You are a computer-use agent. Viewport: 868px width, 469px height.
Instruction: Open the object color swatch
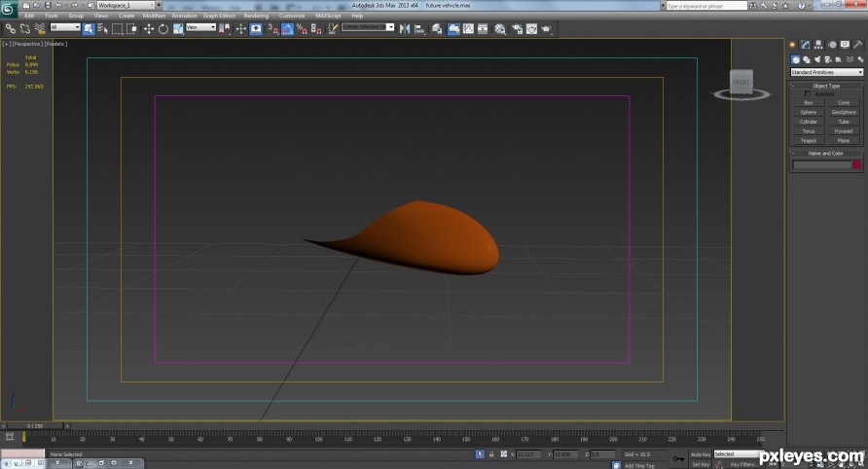[857, 164]
